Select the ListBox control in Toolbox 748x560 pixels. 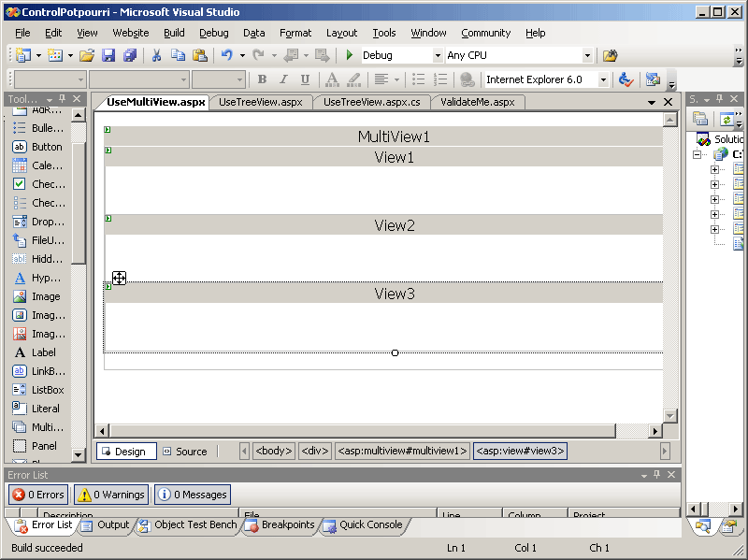click(37, 390)
